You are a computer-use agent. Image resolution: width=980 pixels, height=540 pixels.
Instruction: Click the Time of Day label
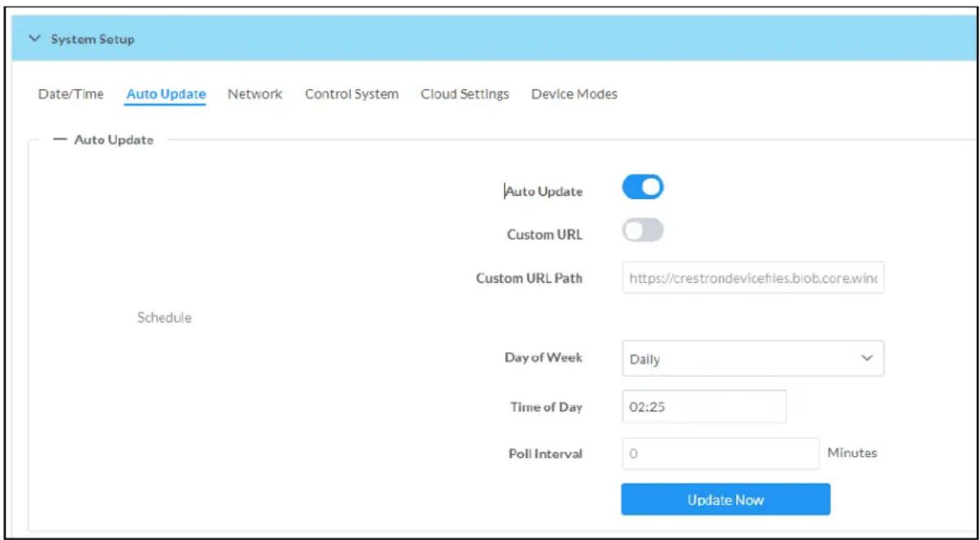pos(547,407)
